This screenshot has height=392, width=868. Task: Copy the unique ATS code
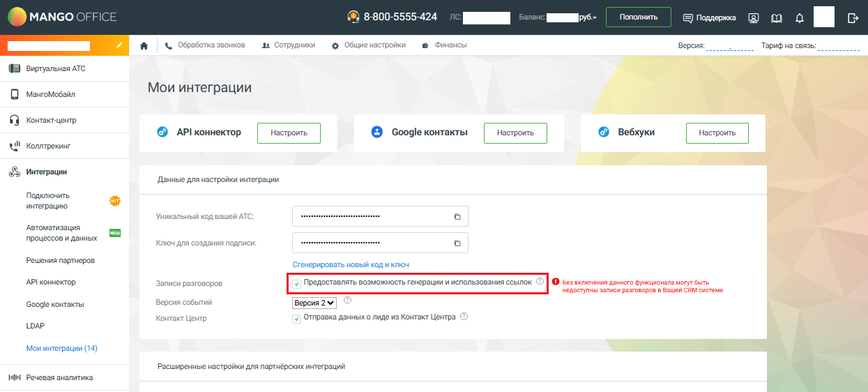[457, 217]
